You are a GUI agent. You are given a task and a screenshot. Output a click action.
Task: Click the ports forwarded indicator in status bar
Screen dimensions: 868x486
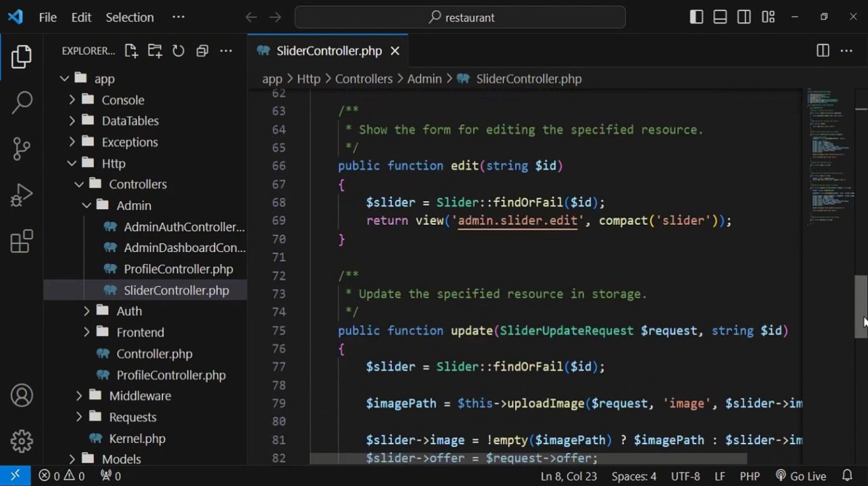[111, 476]
